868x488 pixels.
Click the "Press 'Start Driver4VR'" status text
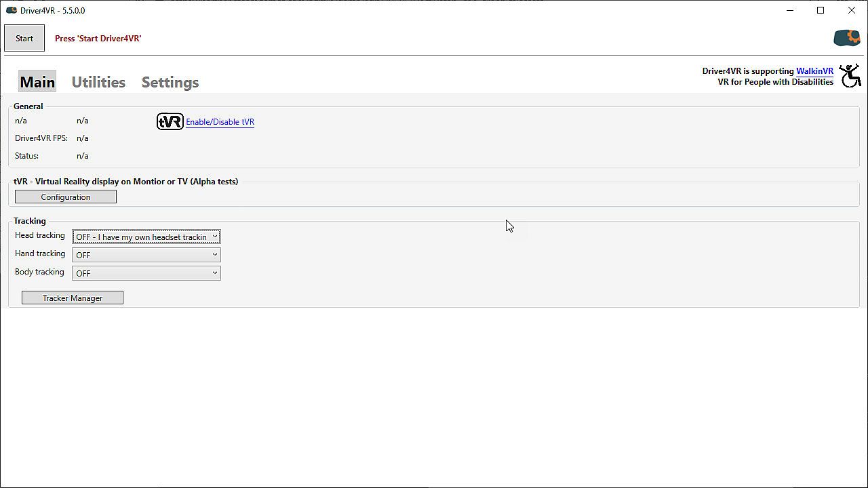98,39
